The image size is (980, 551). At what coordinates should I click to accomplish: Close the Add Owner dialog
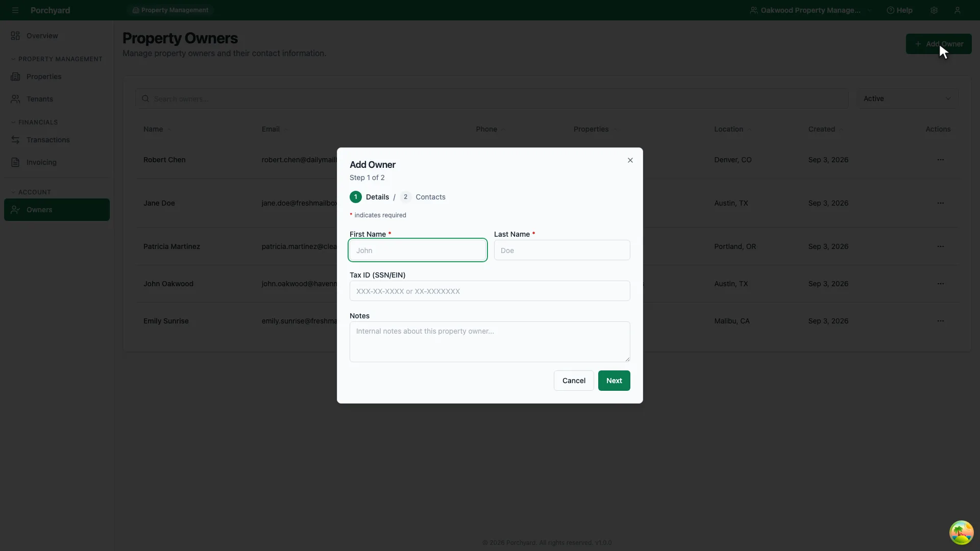[630, 160]
